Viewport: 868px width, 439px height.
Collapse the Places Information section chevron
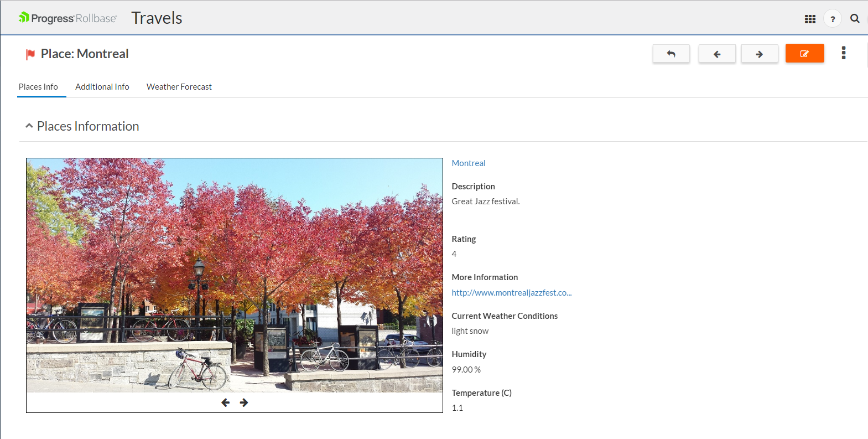tap(29, 126)
